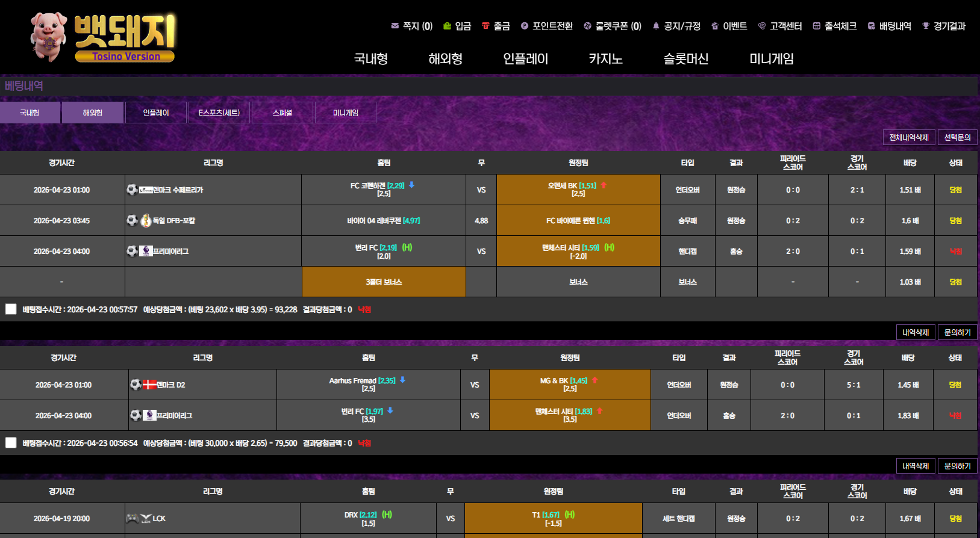The height and width of the screenshot is (538, 980).
Task: Click the pig mascot logo
Action: click(x=49, y=37)
